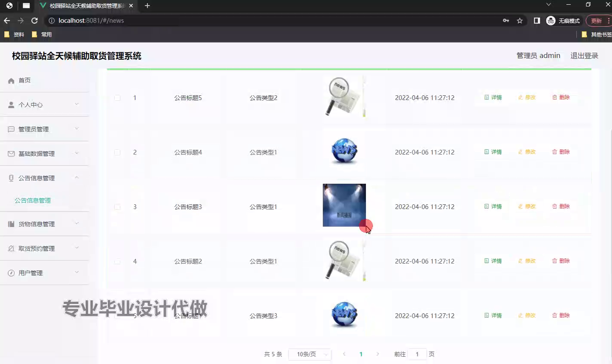612x364 pixels.
Task: Click the 取货预约管理 icon in sidebar
Action: 11,249
